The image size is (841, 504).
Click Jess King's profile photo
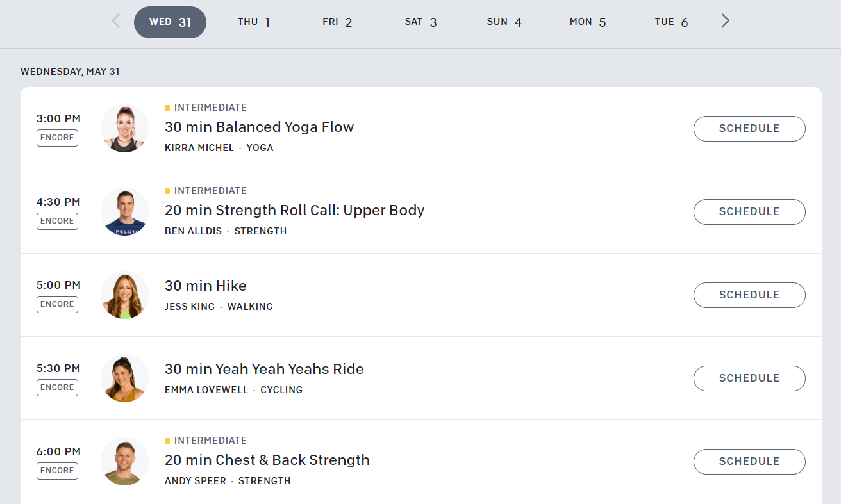(x=124, y=295)
